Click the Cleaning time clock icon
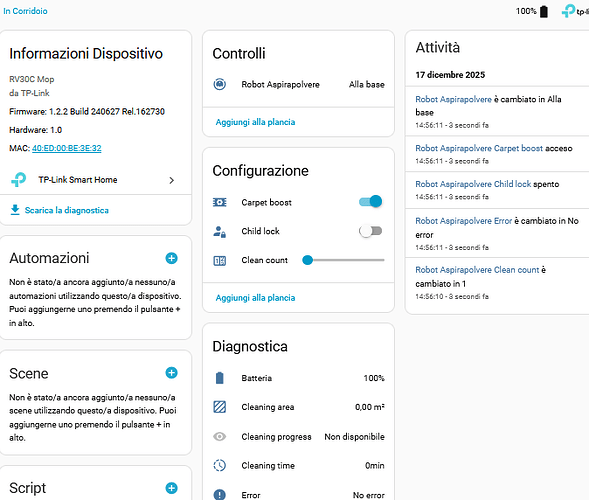The image size is (589, 500). point(220,465)
